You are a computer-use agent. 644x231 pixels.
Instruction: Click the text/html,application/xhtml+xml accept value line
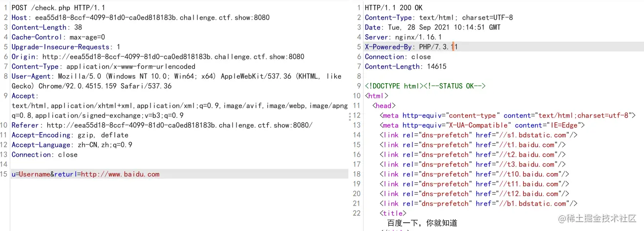click(x=180, y=106)
